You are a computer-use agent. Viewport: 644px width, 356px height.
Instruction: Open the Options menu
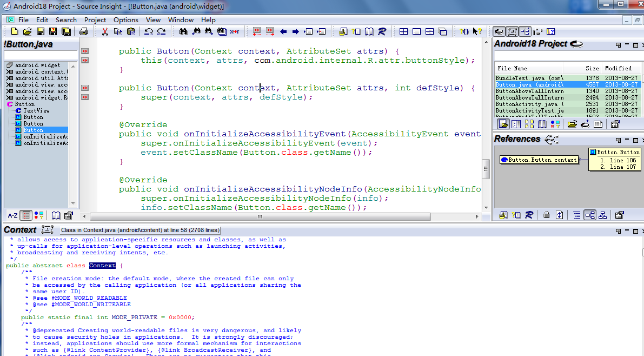coord(125,19)
